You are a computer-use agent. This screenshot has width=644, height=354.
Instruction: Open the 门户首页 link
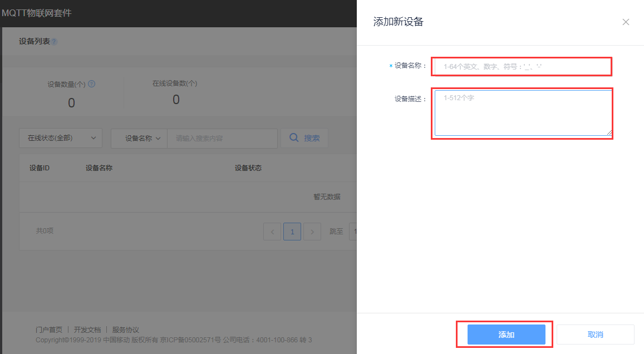coord(49,330)
